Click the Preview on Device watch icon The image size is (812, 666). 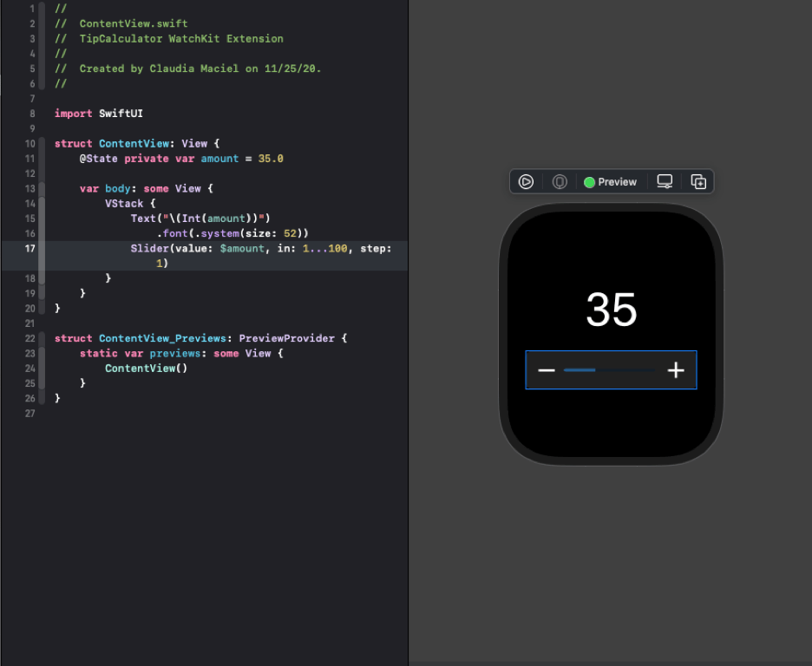[560, 182]
